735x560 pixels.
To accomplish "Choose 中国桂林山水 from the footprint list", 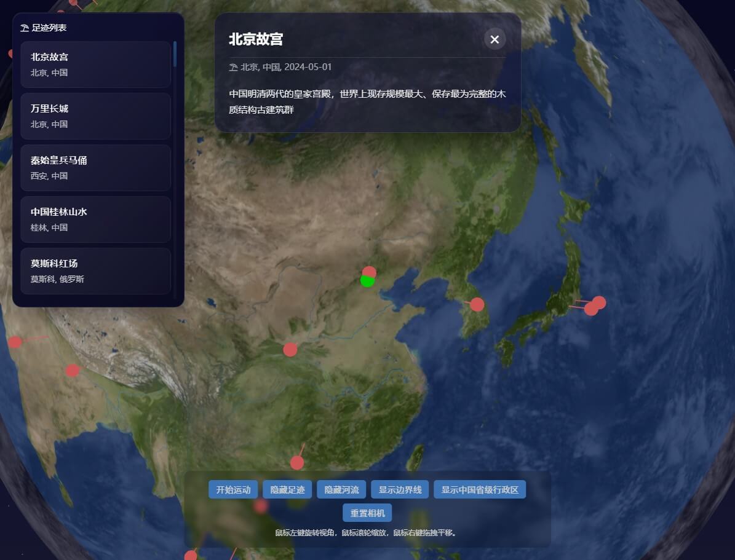I will (95, 219).
